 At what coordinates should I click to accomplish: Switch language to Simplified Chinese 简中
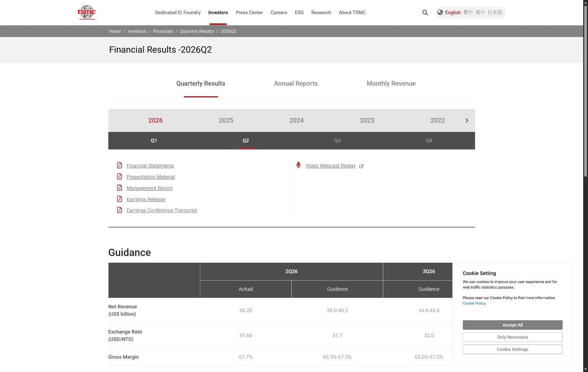click(480, 12)
